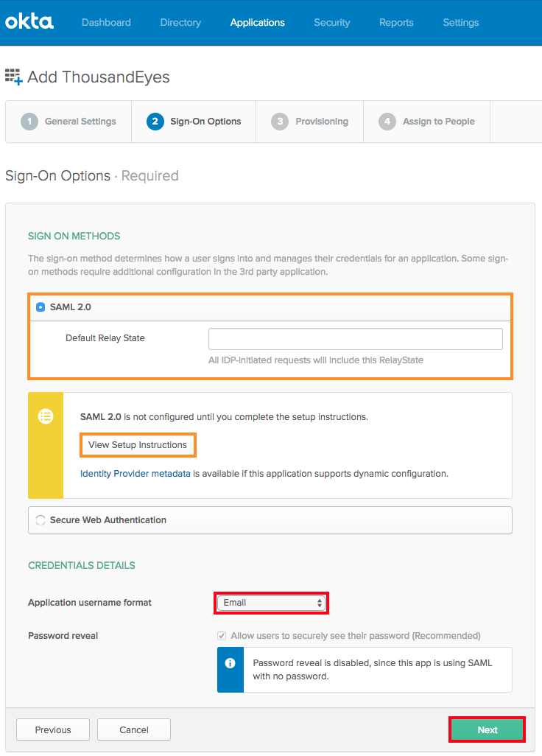This screenshot has width=542, height=756.
Task: Click 'All IDP-initiated requests' hint text
Action: click(x=316, y=360)
